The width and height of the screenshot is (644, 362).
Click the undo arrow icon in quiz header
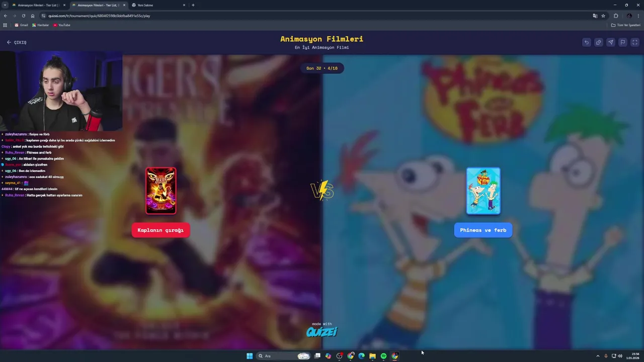click(x=586, y=42)
